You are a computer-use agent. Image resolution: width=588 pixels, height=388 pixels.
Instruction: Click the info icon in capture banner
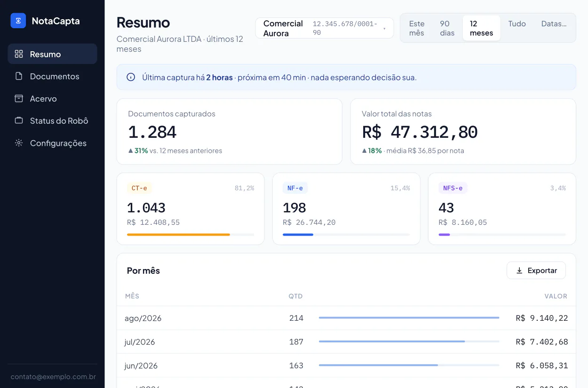coord(131,77)
